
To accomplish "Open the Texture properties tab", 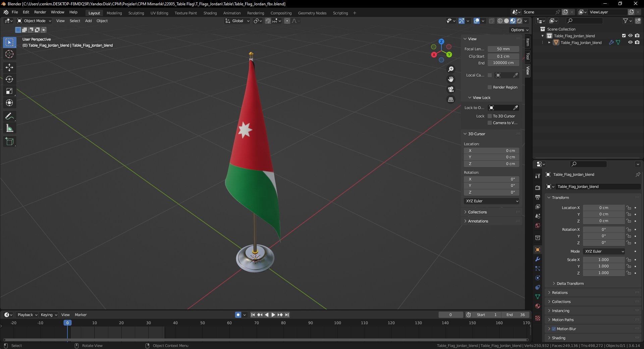I will coord(538,318).
